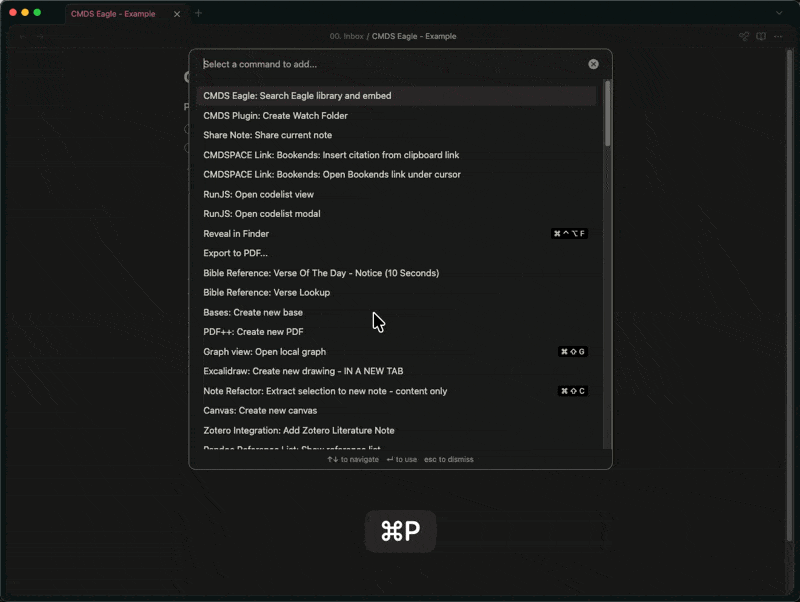Click the 00. Inbox breadcrumb

pyautogui.click(x=346, y=36)
